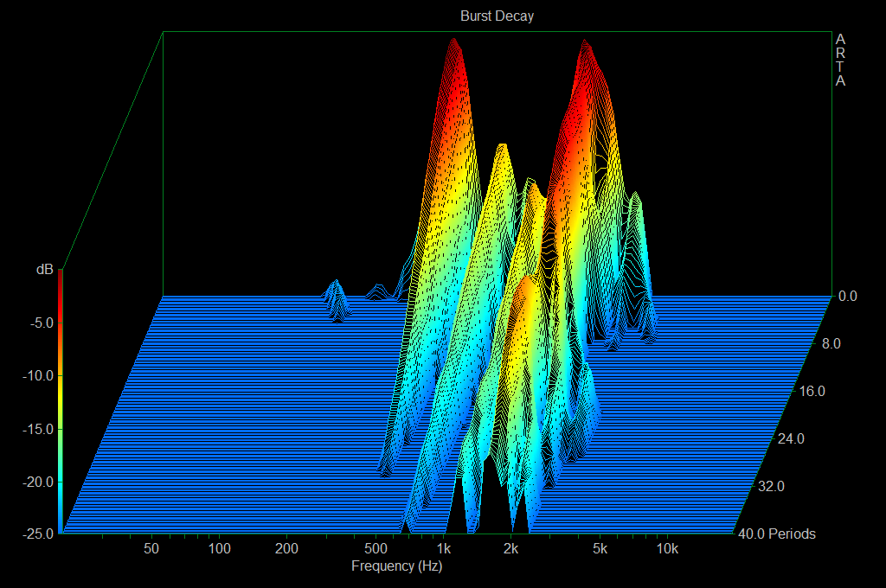Click the 0.0 periods axis label

(x=848, y=296)
